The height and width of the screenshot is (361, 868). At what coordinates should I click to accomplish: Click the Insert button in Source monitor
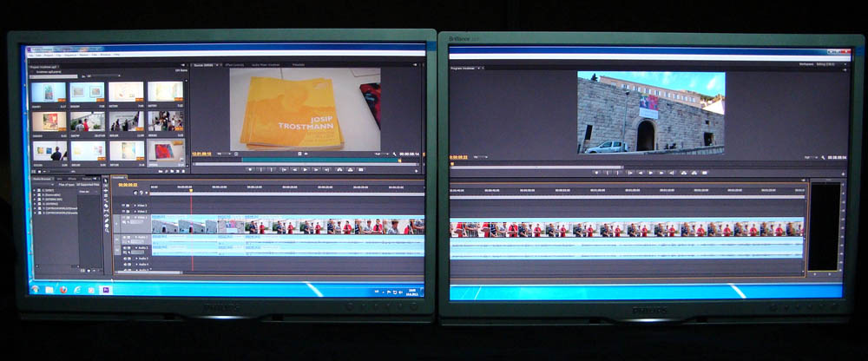340,170
